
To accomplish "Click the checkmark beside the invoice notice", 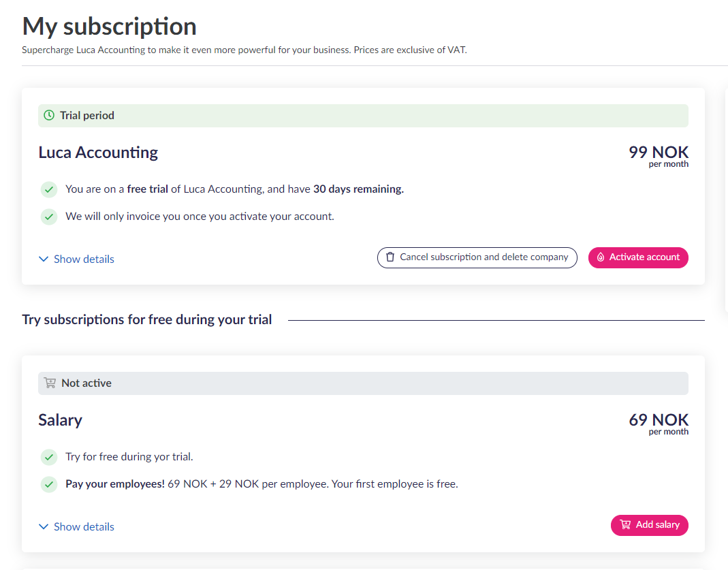I will click(x=48, y=217).
